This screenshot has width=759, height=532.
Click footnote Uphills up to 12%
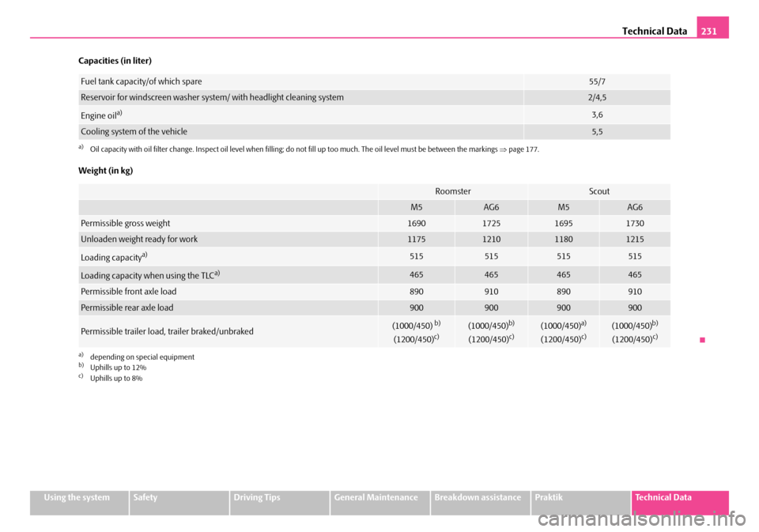[118, 368]
